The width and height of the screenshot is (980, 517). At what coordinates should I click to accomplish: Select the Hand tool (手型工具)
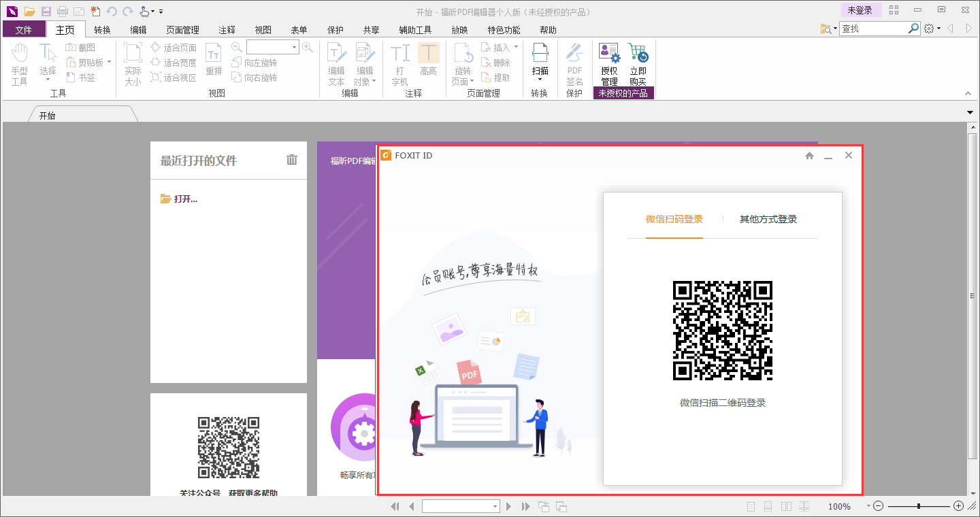click(x=20, y=63)
